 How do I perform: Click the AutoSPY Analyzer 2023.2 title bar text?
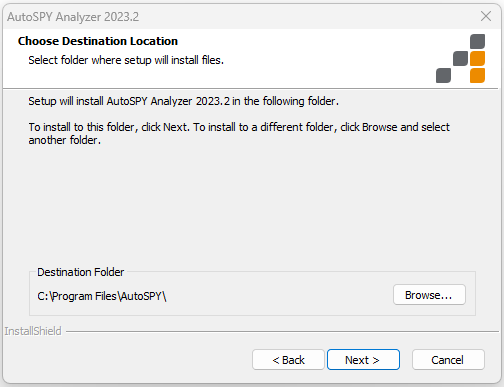click(73, 17)
